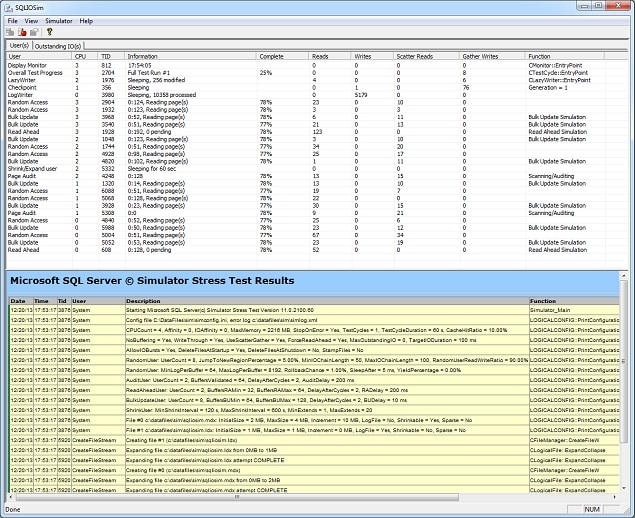
Task: Open the Simulator menu
Action: pos(59,21)
